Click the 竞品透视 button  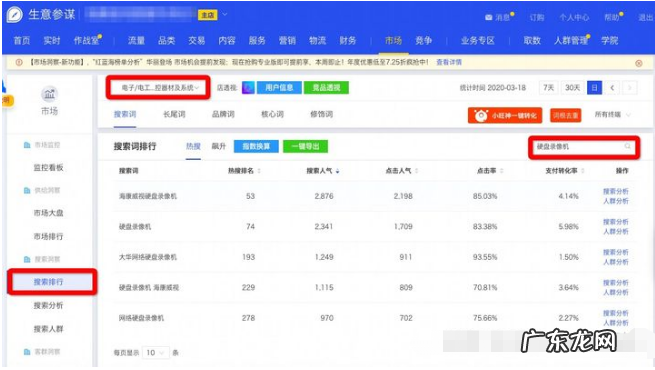(x=326, y=88)
